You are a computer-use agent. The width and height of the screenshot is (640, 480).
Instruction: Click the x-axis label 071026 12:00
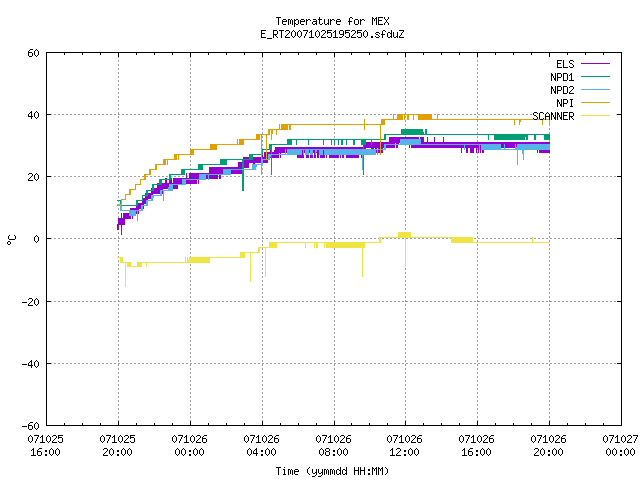click(404, 446)
